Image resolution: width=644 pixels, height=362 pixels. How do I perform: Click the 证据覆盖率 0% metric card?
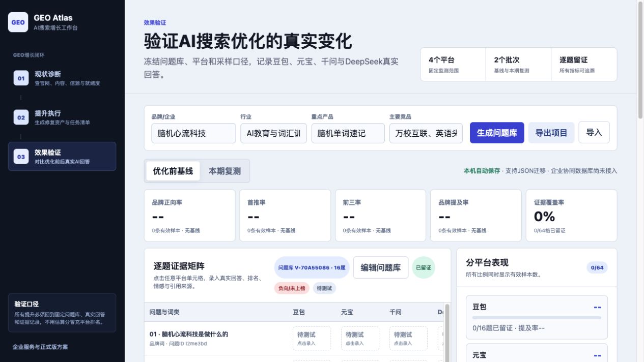(x=571, y=216)
